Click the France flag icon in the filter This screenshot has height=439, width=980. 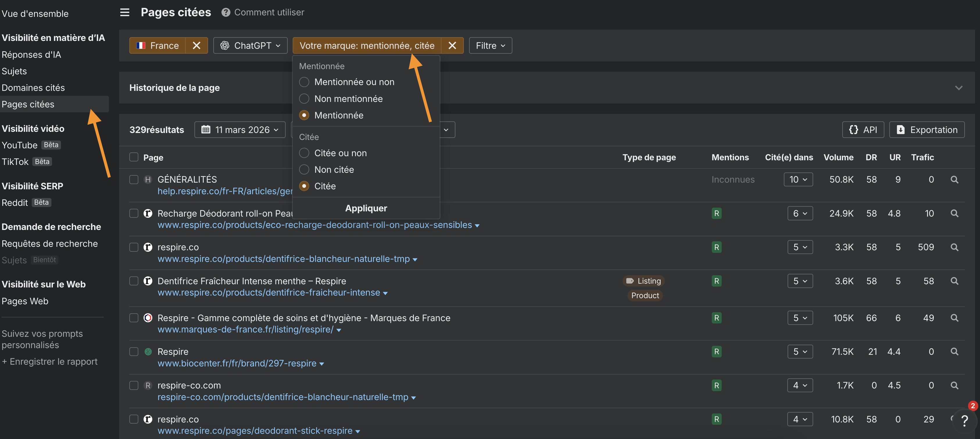[x=141, y=45]
